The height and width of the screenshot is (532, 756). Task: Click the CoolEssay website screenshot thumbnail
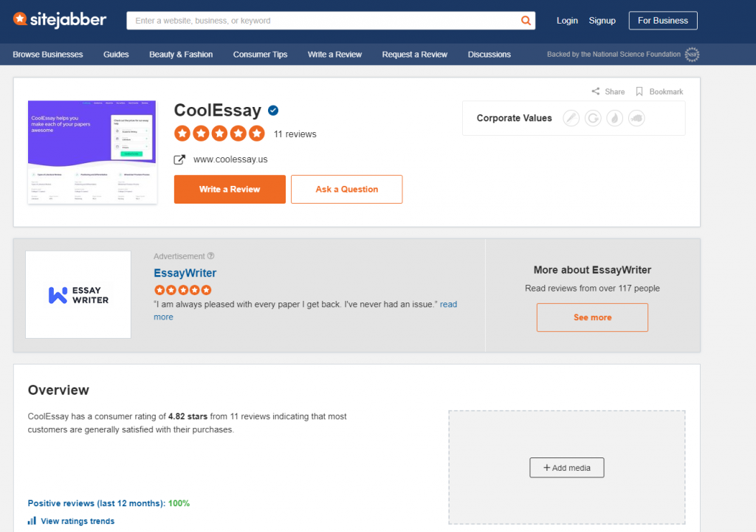click(x=92, y=152)
